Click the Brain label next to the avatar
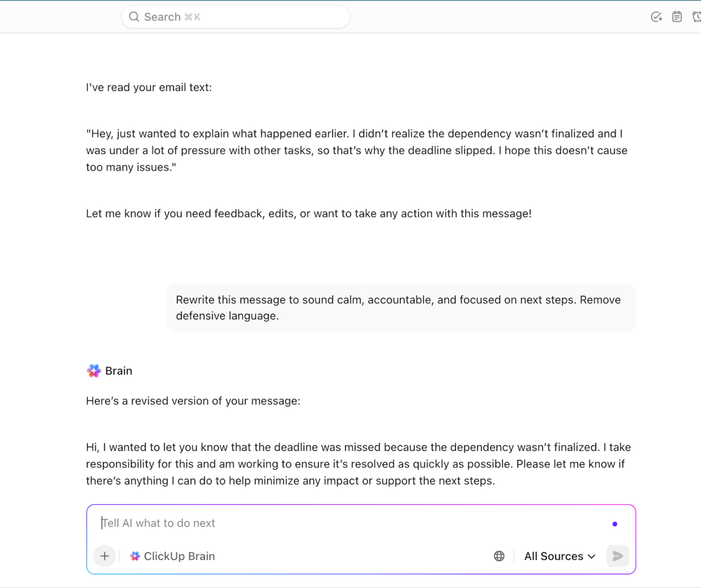 tap(119, 370)
